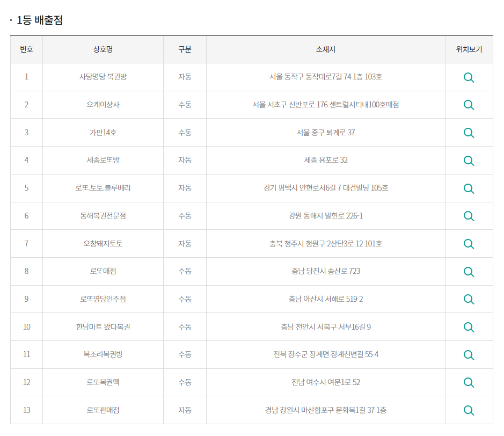
Task: Show location of 로또판매점 in 창원시
Action: click(469, 410)
